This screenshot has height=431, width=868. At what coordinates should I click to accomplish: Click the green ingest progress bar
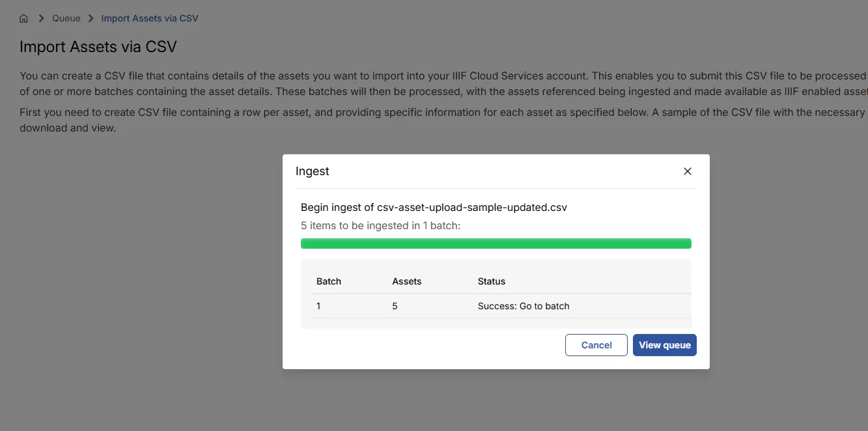coord(496,243)
